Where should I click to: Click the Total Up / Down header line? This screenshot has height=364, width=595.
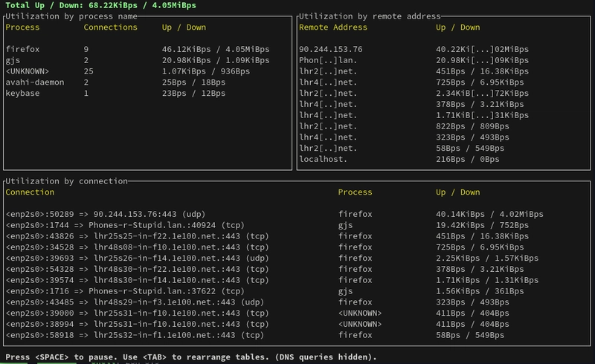click(x=100, y=5)
